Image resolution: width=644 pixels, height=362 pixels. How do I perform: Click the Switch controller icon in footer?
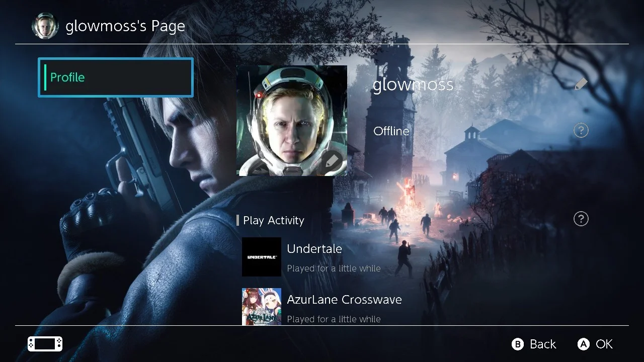[45, 344]
